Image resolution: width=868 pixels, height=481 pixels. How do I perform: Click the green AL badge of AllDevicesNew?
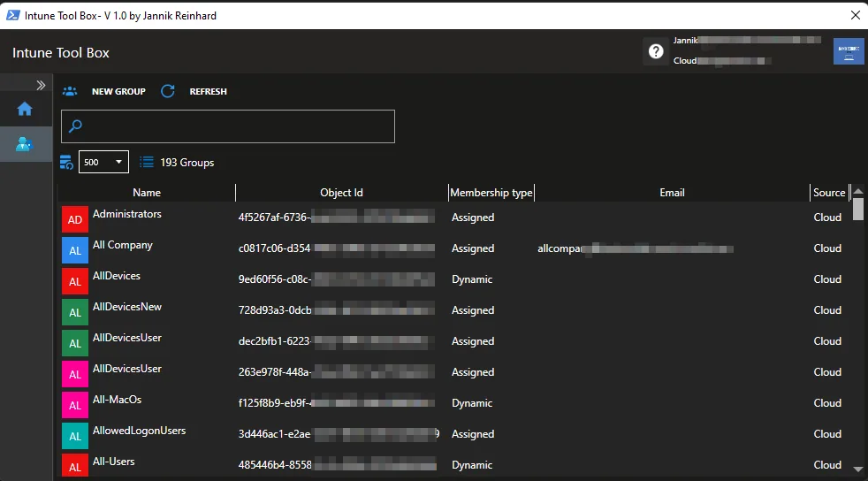75,313
